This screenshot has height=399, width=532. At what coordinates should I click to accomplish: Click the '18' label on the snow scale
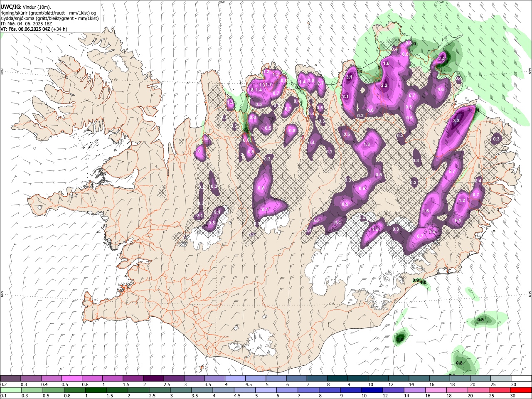coord(453,384)
